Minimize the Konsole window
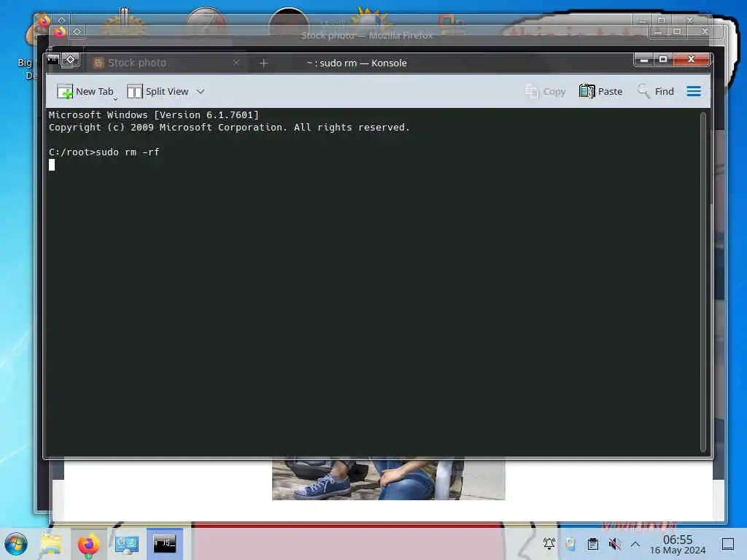The height and width of the screenshot is (560, 747). [x=644, y=60]
